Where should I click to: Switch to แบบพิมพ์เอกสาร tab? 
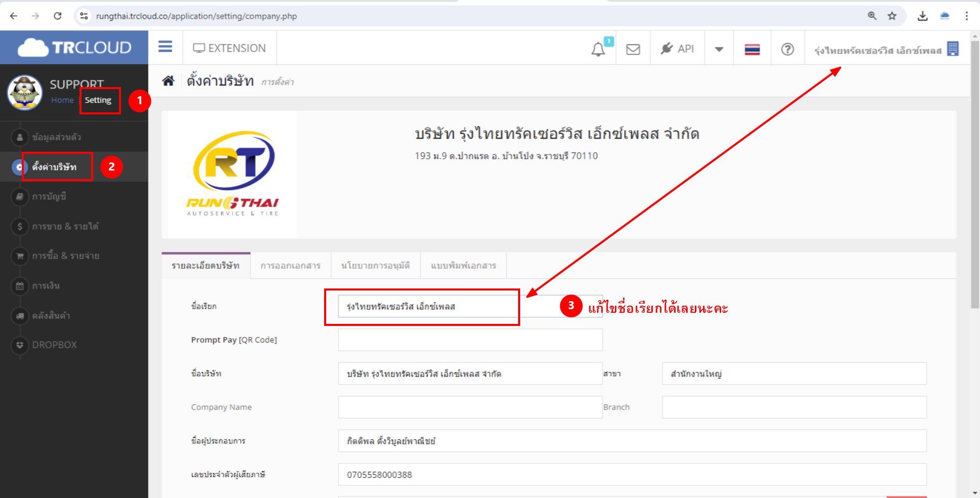pos(463,266)
